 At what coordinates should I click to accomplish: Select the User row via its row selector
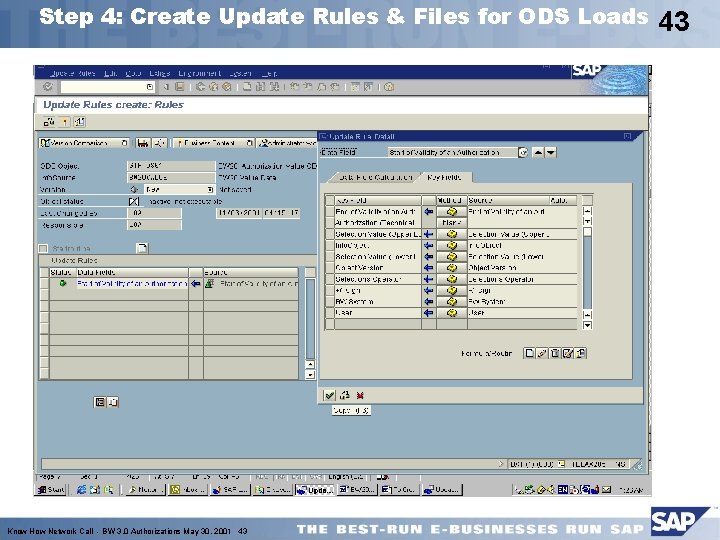point(329,313)
